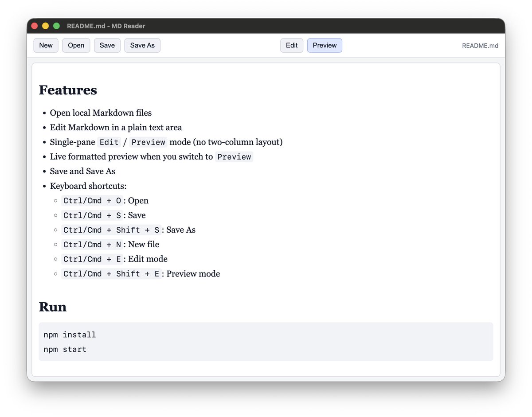The image size is (532, 417).
Task: Click the README.md filename label in toolbar
Action: [480, 46]
